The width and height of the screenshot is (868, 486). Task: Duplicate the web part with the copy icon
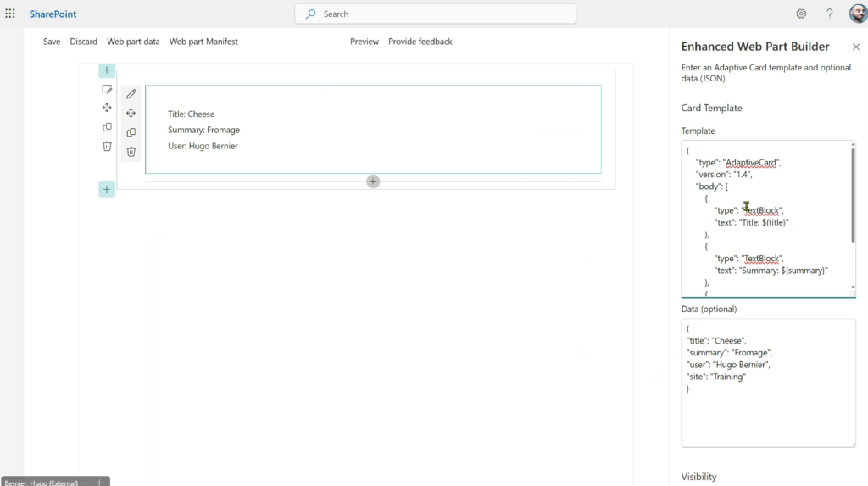coord(131,132)
